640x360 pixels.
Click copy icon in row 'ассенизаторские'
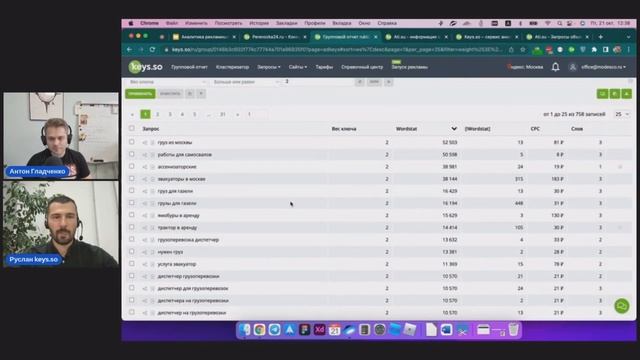[153, 167]
